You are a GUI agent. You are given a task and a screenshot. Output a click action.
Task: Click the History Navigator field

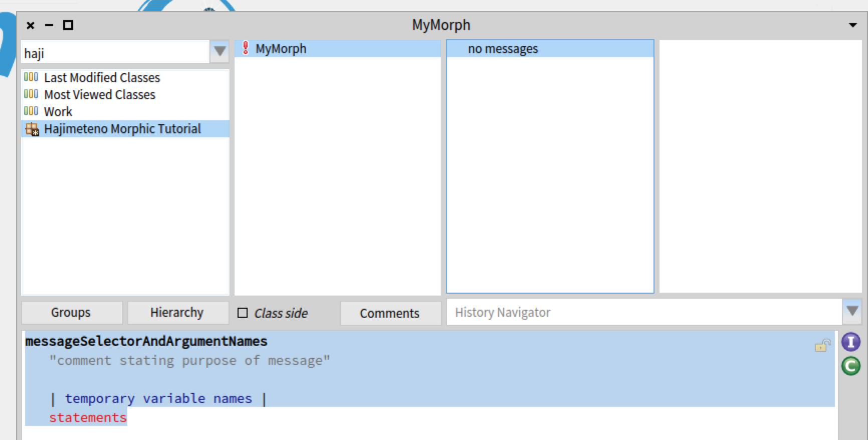(644, 312)
